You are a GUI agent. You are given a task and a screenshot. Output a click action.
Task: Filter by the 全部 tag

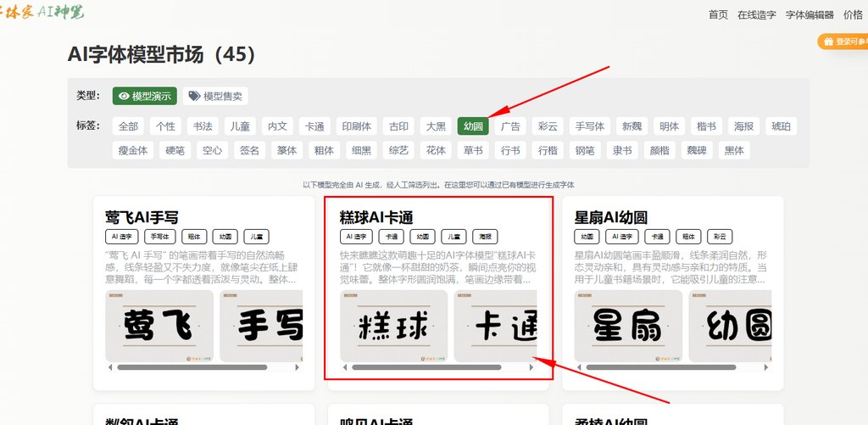(x=128, y=126)
